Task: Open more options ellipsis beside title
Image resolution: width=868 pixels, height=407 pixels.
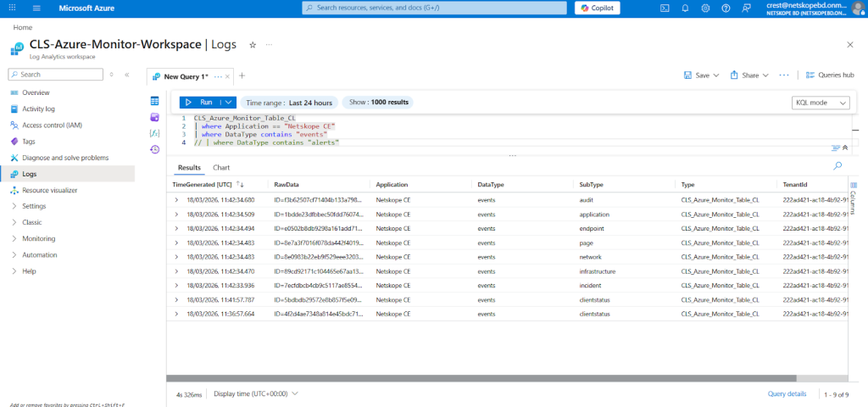Action: coord(269,44)
